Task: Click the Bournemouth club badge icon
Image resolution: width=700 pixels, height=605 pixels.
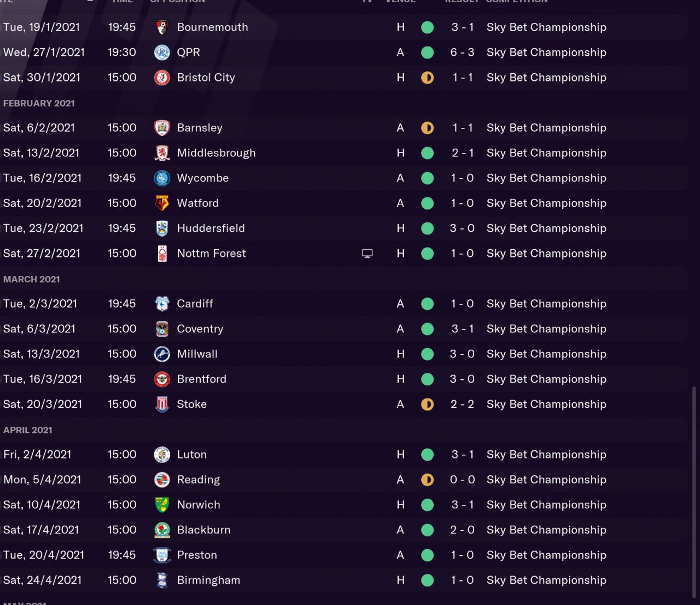Action: coord(162,27)
